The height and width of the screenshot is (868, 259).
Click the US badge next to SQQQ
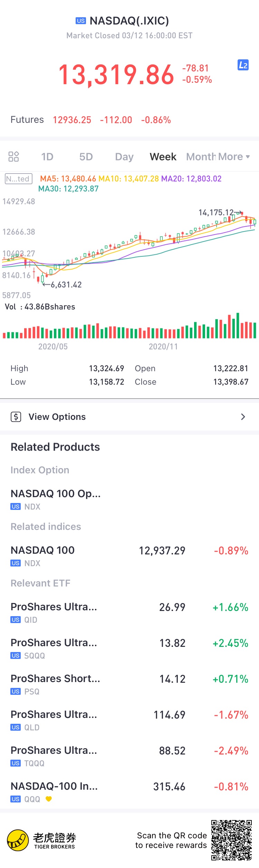coord(16,655)
